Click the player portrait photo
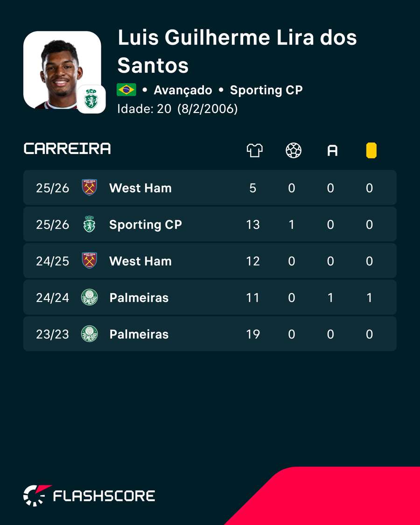Viewport: 420px width, 525px height. [x=62, y=70]
